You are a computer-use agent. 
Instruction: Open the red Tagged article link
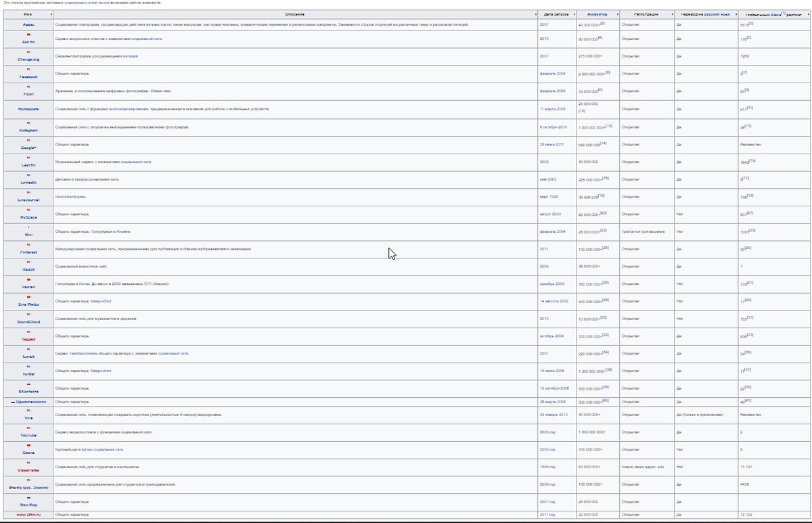(28, 339)
